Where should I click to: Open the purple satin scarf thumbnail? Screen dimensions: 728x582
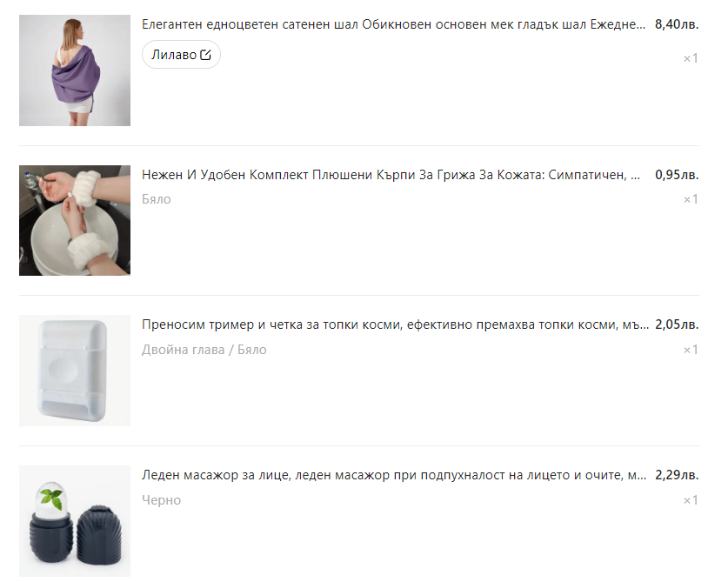pos(75,70)
